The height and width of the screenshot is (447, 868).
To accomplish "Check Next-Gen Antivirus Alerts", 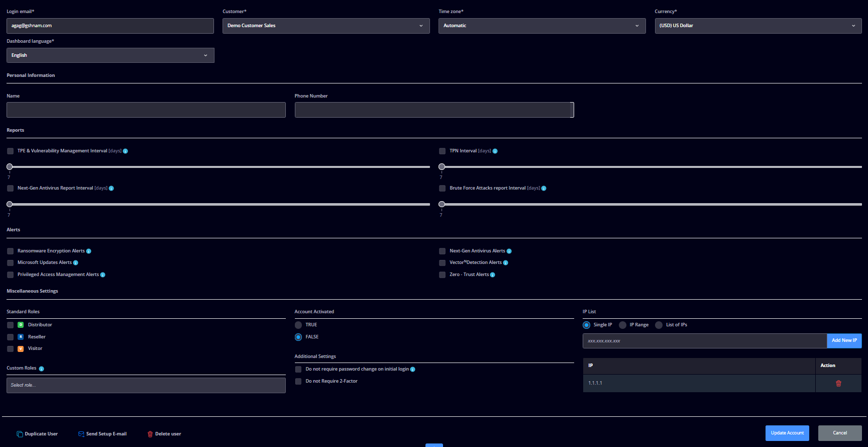I will 442,251.
